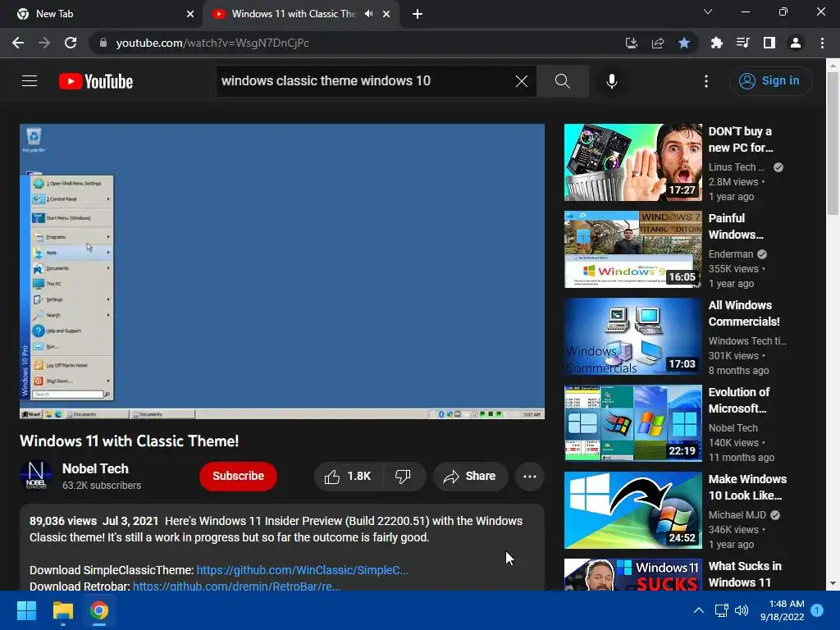
Task: Open YouTube settings three-dot menu
Action: (706, 81)
